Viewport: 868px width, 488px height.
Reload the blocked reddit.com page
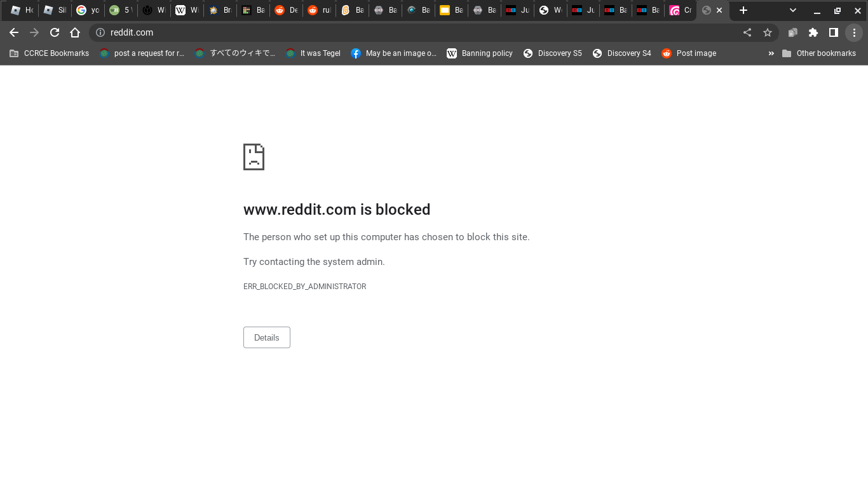[x=55, y=32]
